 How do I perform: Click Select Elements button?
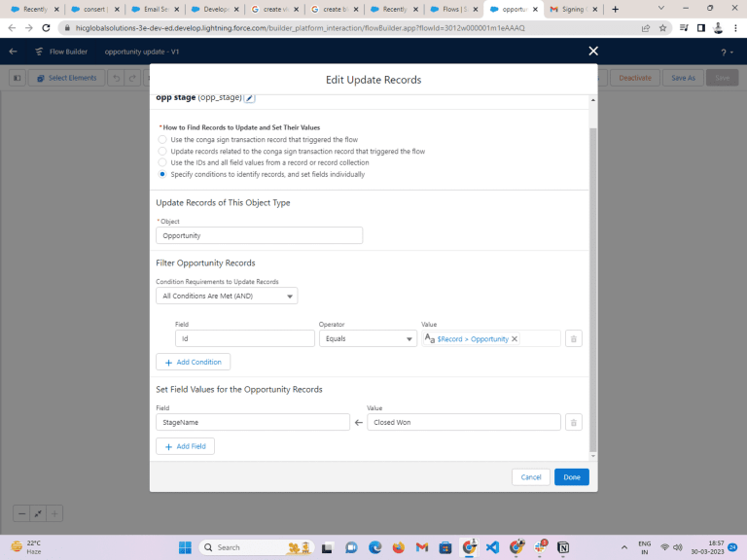[x=67, y=78]
